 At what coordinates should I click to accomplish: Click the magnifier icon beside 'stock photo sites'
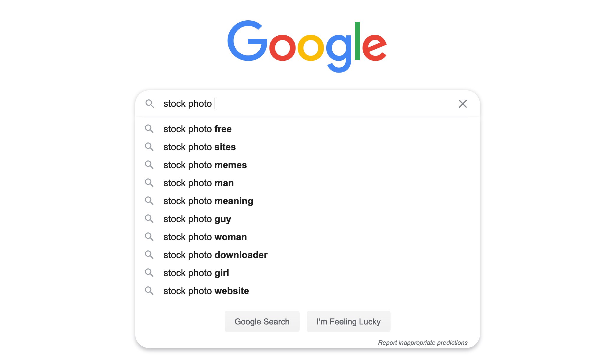coord(150,147)
